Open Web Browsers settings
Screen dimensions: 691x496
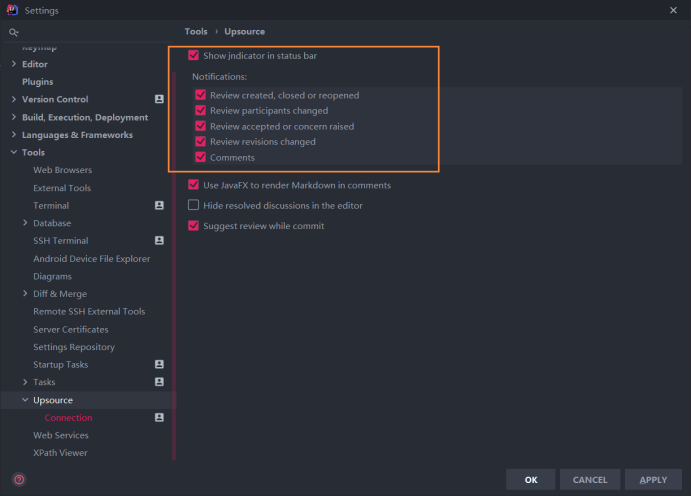pos(63,170)
